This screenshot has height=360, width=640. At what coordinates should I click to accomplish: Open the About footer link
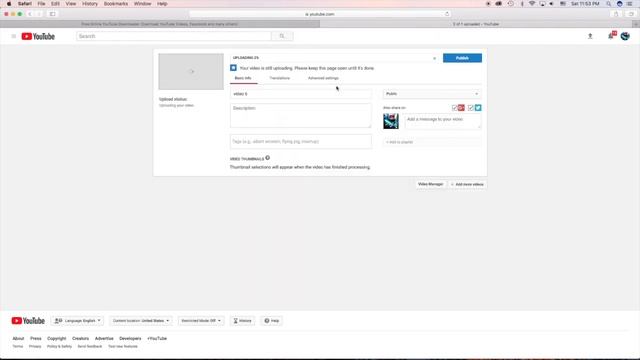[18, 338]
